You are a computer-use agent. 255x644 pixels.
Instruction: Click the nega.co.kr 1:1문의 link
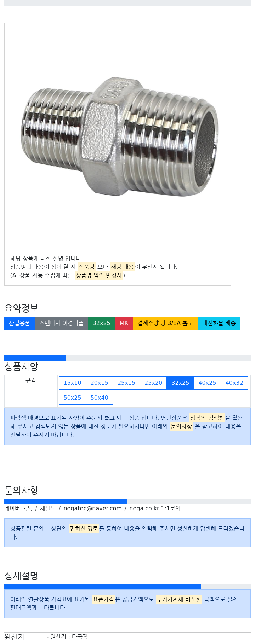(x=155, y=508)
